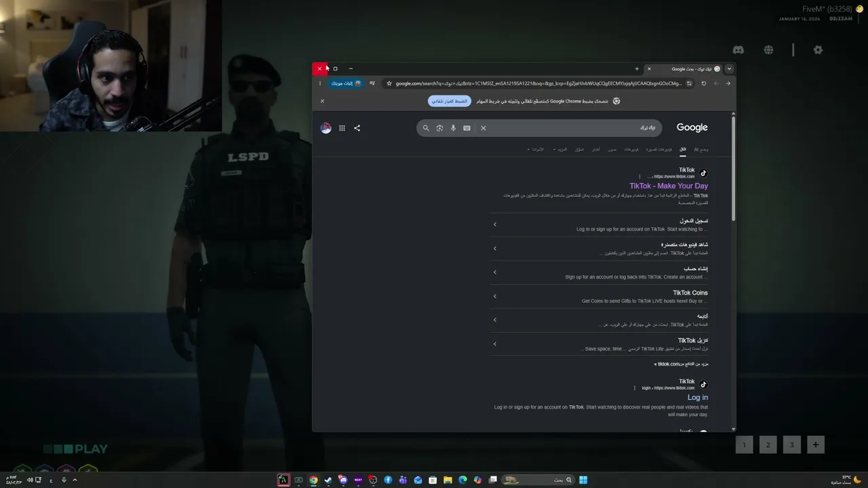
Task: Open site information tune icon in address bar
Action: pos(689,83)
